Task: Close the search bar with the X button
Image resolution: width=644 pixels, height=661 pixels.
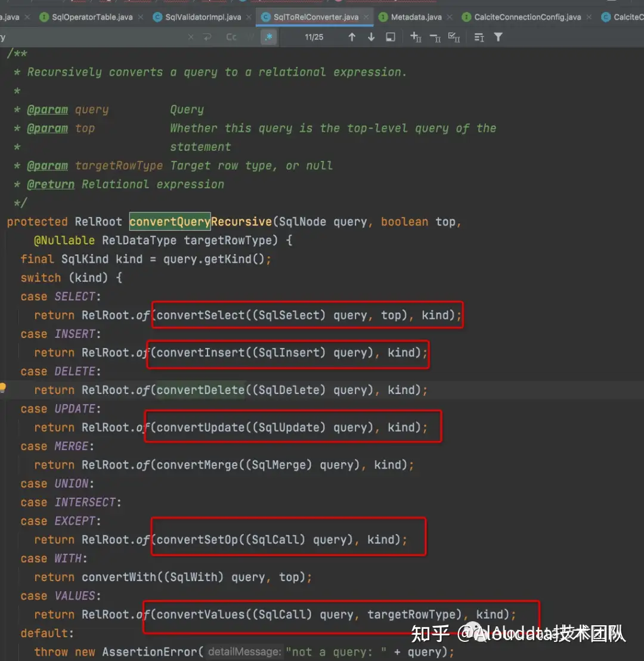Action: (x=190, y=37)
